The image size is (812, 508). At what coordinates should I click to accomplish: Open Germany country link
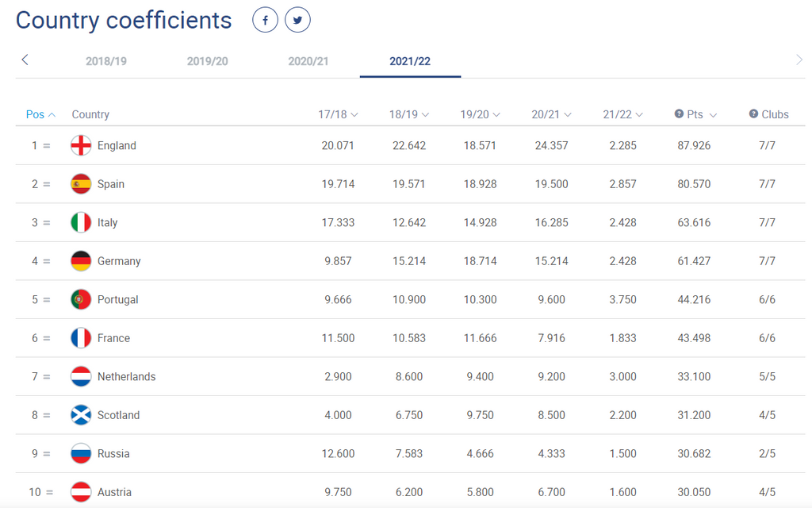click(x=119, y=260)
